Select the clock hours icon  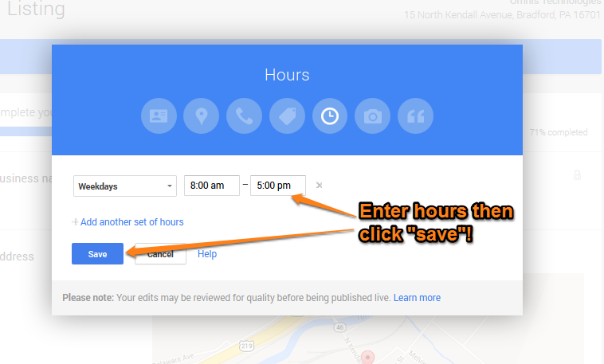[330, 116]
